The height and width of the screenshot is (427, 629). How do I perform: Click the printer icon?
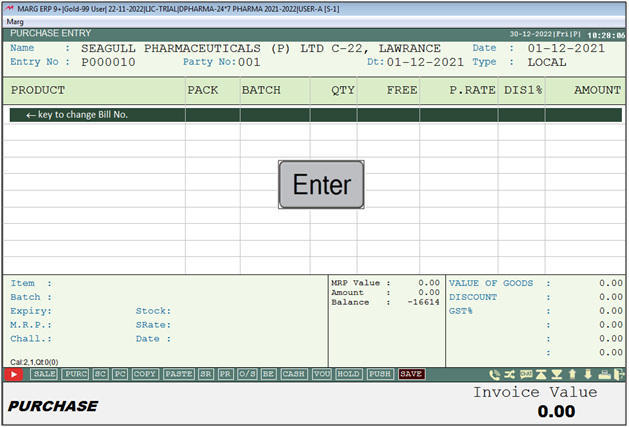(x=605, y=374)
